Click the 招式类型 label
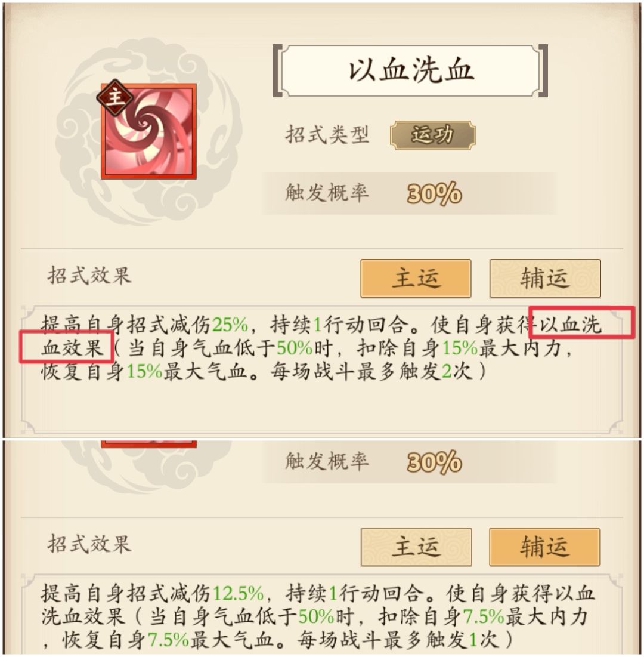The height and width of the screenshot is (657, 644). (x=327, y=135)
